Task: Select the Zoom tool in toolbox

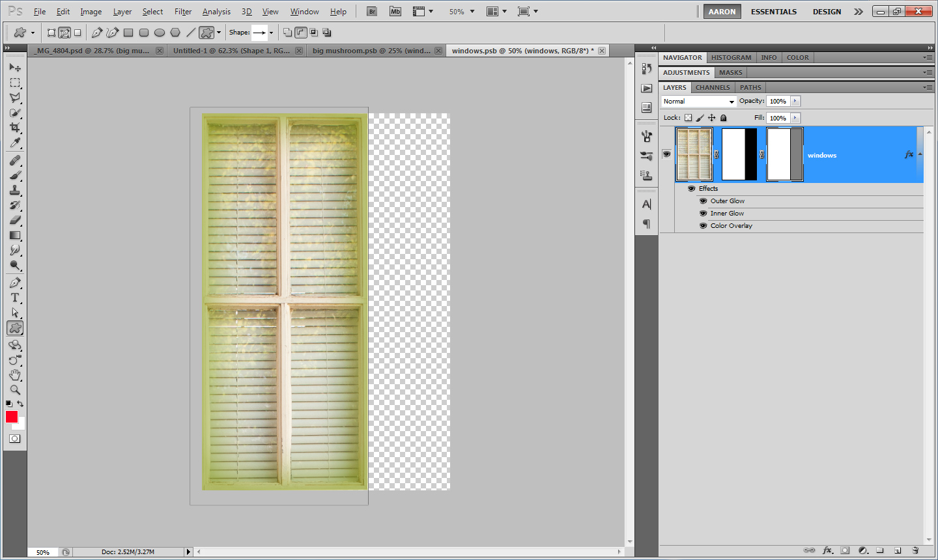Action: (15, 390)
